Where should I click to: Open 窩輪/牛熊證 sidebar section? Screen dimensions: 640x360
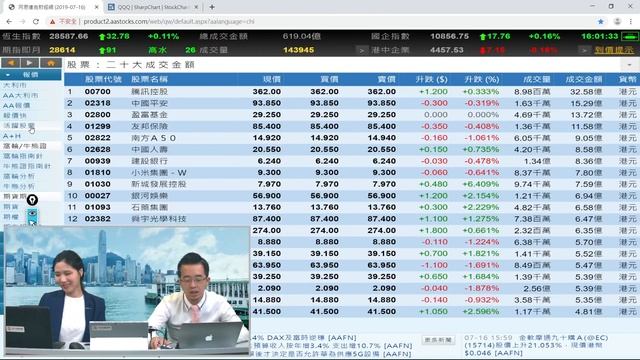tap(25, 146)
